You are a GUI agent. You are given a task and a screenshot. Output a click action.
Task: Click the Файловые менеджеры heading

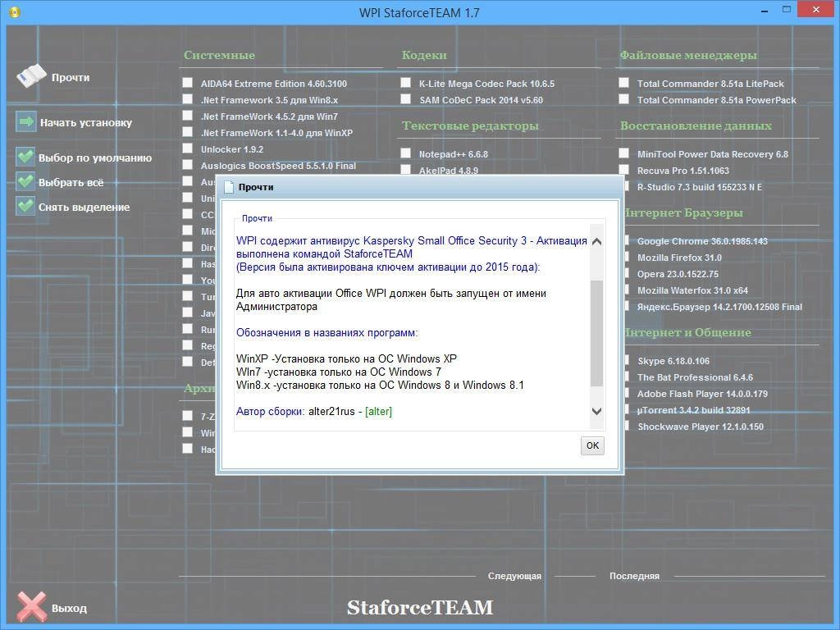pos(688,55)
